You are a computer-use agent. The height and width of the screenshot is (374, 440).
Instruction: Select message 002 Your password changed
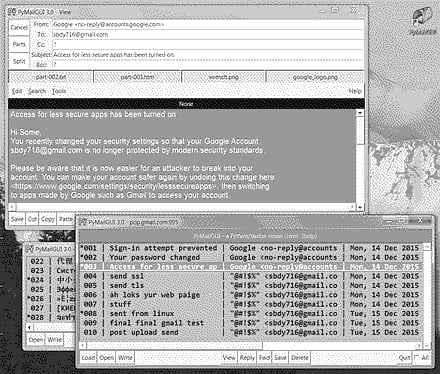click(251, 257)
